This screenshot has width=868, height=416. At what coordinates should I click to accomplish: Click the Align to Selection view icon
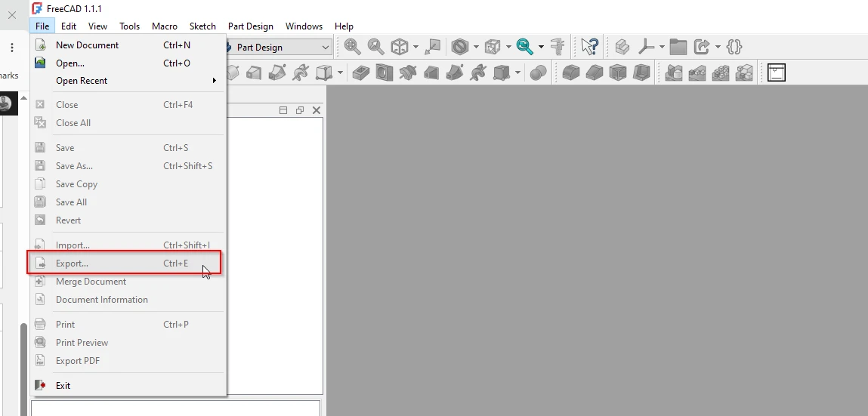pyautogui.click(x=432, y=47)
